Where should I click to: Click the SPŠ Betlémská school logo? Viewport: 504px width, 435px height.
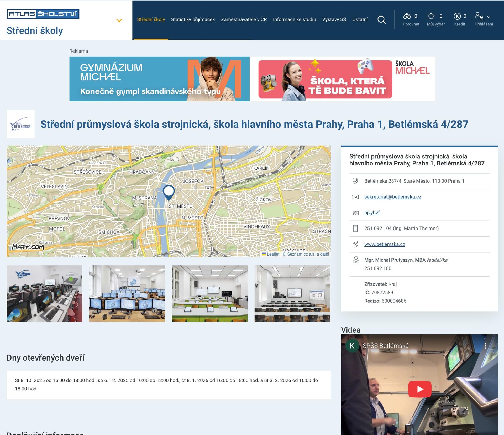click(x=20, y=124)
